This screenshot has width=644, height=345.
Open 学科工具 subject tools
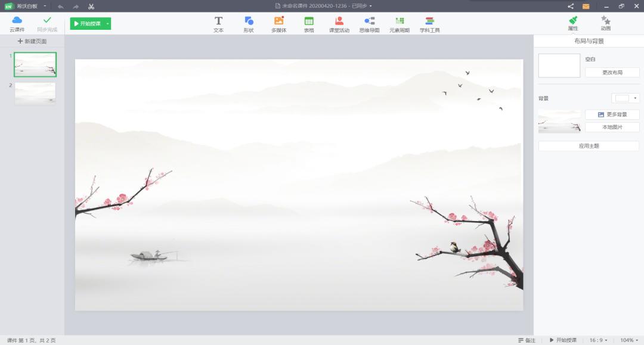[x=429, y=24]
